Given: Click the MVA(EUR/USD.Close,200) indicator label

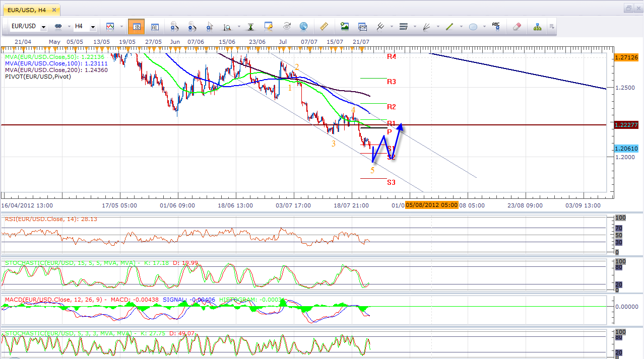Looking at the screenshot, I should pos(56,70).
